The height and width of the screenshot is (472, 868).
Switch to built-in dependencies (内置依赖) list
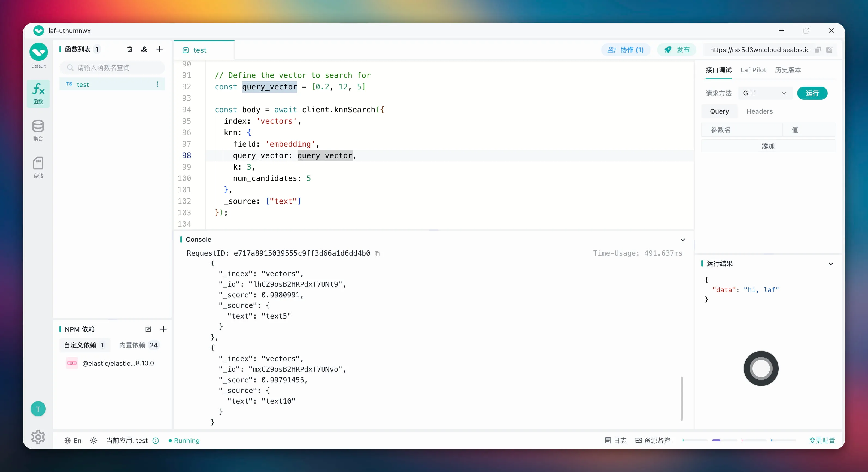click(x=138, y=345)
